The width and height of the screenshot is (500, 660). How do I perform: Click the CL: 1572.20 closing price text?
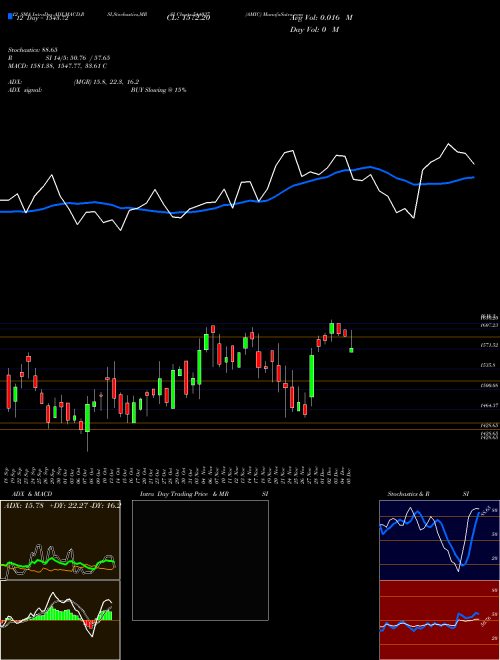pos(189,18)
